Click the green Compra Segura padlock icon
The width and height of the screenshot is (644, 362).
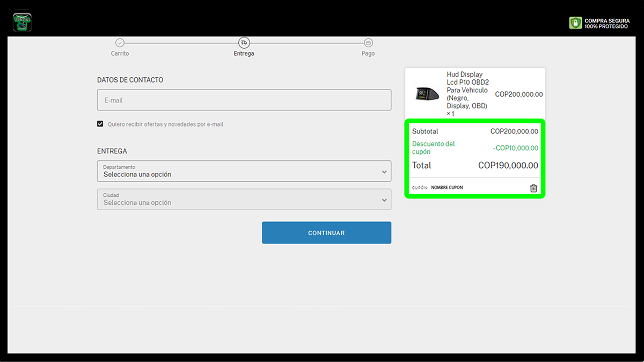(x=575, y=23)
